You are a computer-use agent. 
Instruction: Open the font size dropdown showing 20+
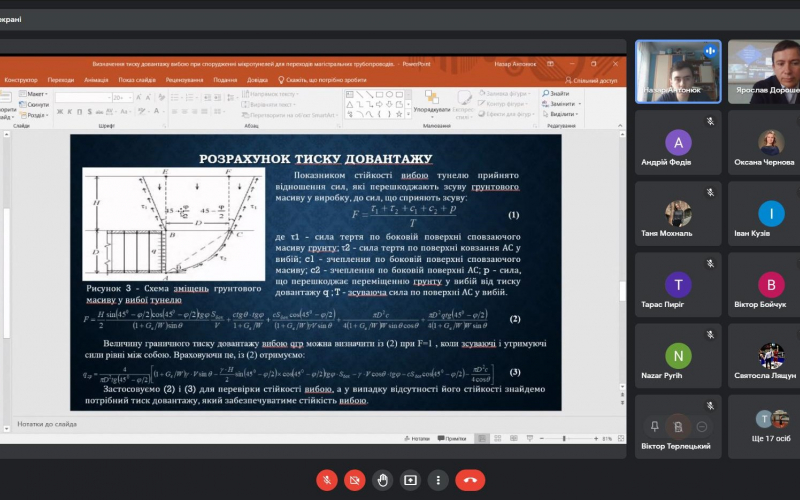(122, 97)
